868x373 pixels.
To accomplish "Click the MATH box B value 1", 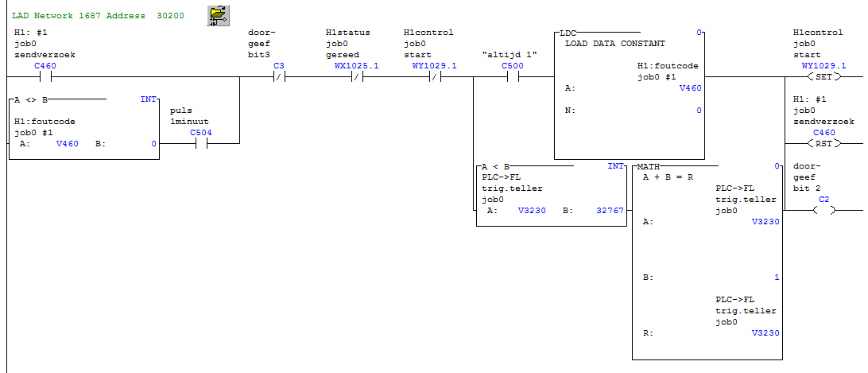I will [777, 278].
